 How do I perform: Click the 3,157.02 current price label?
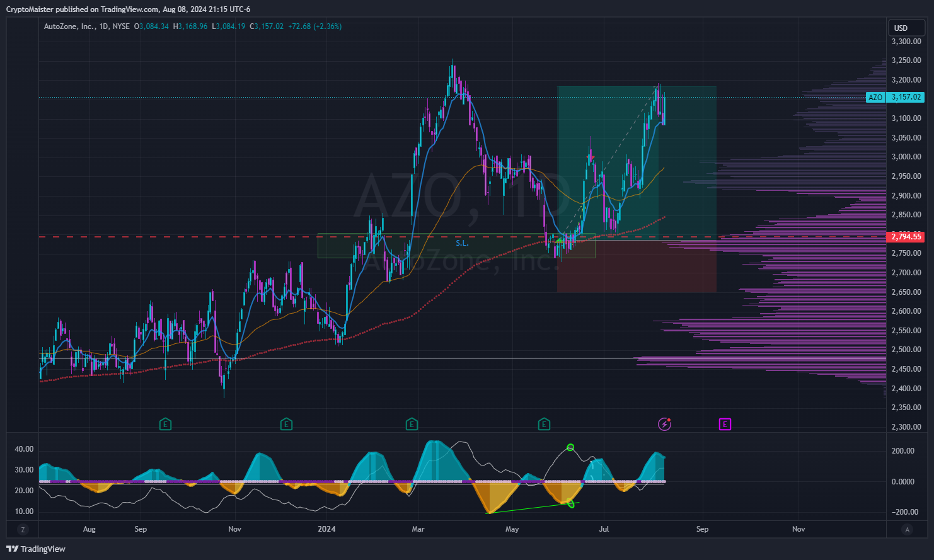click(906, 98)
